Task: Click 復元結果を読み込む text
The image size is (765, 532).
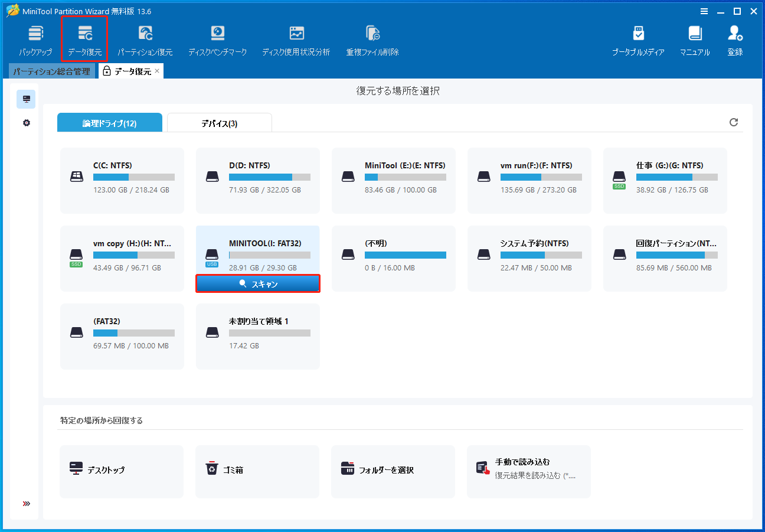Action: click(x=535, y=475)
